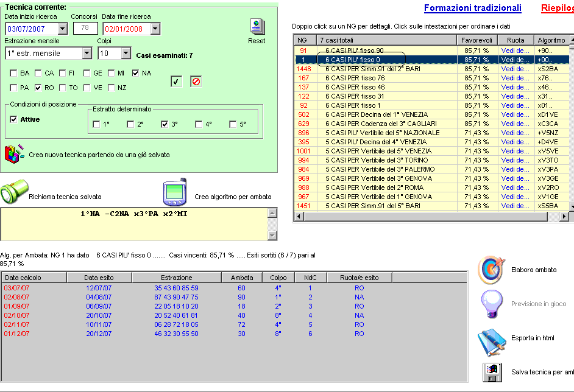Viewport: 574px width, 392px height.
Task: Select row '5 CASI PIU' Vertibile del 5° NAZIONALE'
Action: pos(432,133)
